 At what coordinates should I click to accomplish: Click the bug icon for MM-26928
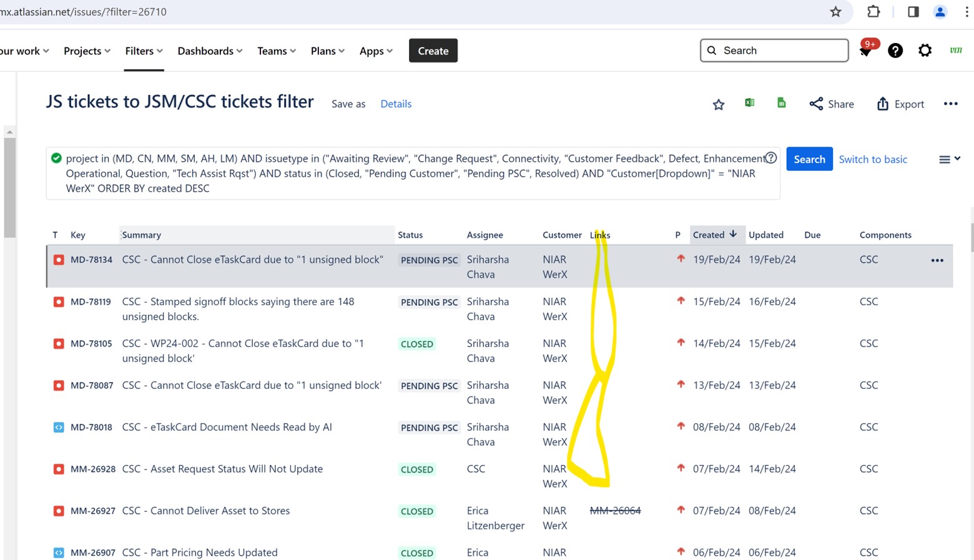[59, 469]
